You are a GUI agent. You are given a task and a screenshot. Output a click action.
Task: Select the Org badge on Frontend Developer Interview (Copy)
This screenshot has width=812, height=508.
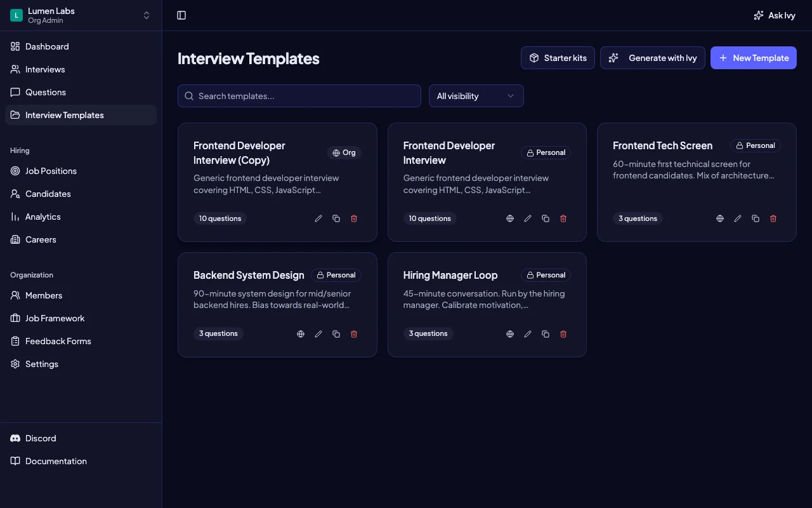344,152
